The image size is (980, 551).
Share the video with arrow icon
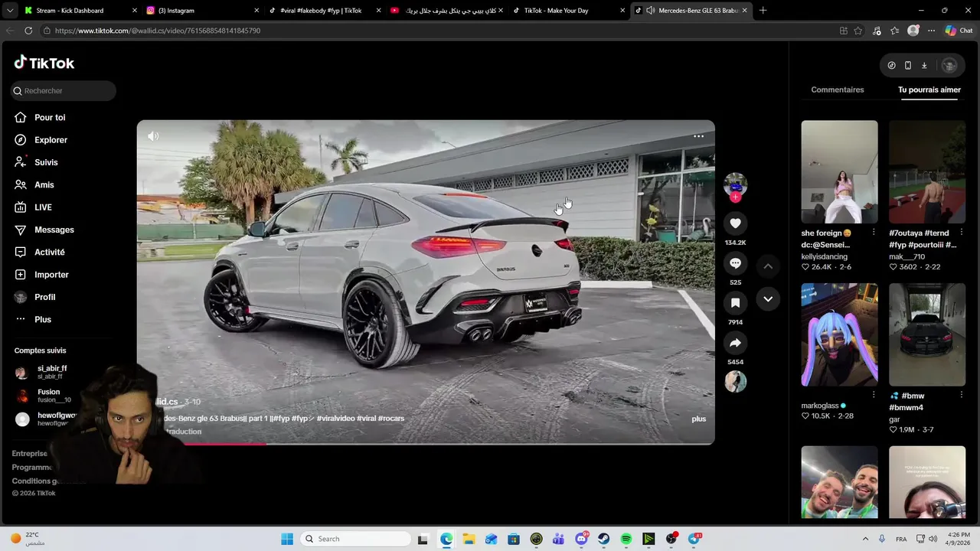(x=735, y=343)
